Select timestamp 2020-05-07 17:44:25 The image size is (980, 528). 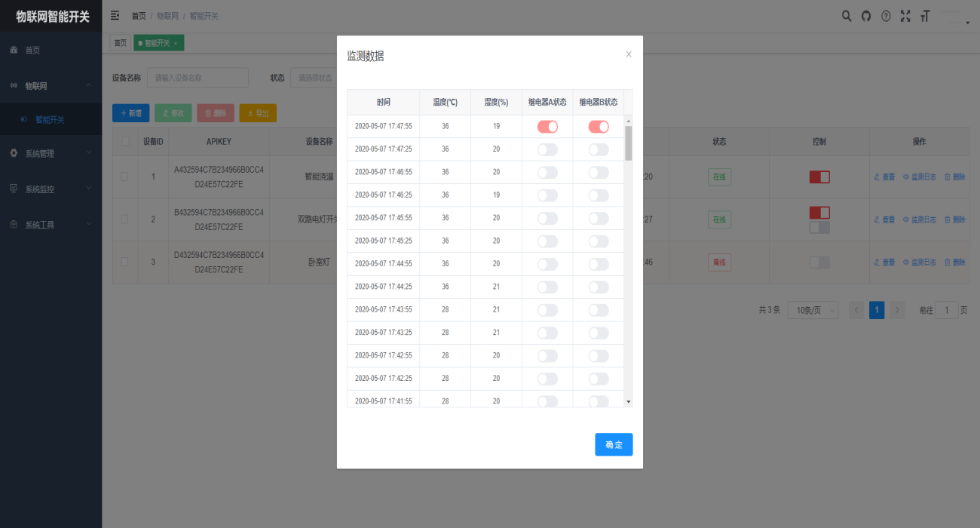pos(384,287)
